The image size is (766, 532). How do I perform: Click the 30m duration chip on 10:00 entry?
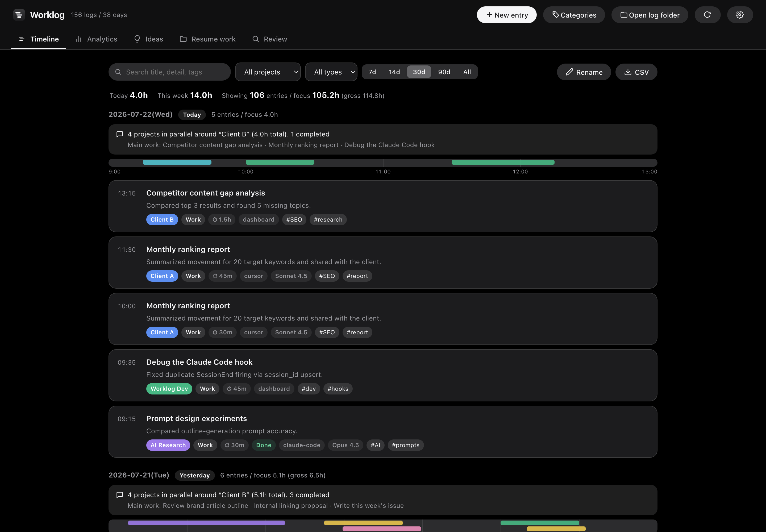(x=222, y=332)
